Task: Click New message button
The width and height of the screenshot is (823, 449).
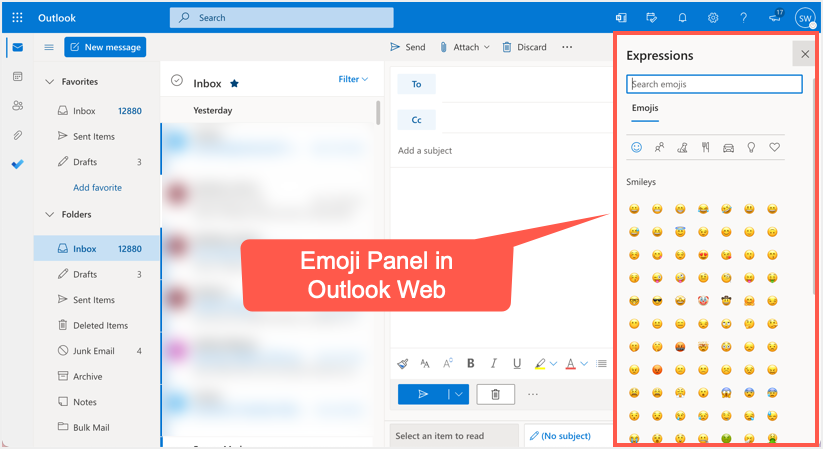Action: [105, 47]
